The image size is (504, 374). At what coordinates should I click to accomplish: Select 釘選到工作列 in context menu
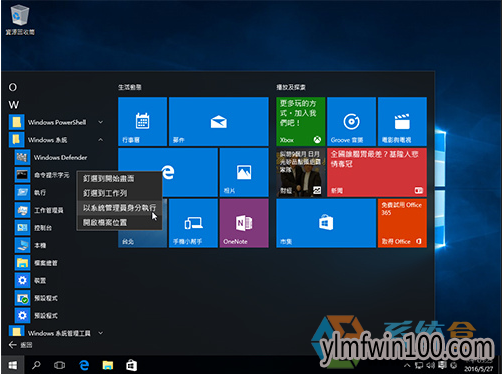tap(119, 193)
